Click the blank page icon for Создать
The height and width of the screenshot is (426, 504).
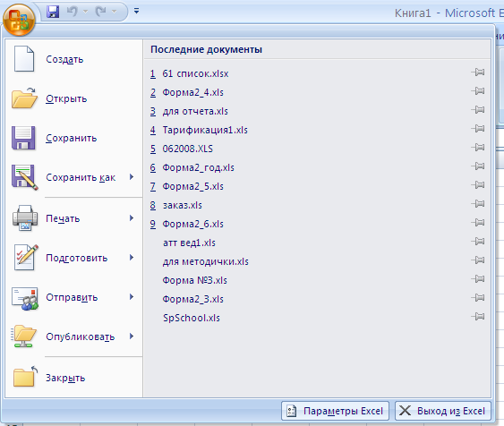[x=24, y=59]
